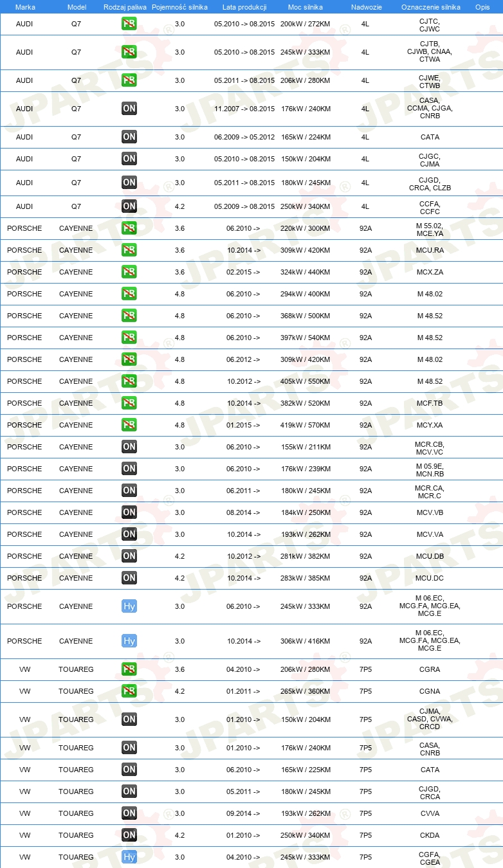The image size is (503, 868).
Task: Select the production date '02.2015 ->'
Action: click(244, 272)
